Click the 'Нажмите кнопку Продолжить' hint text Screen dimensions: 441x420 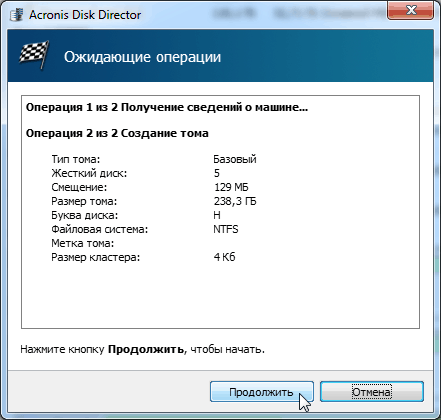(142, 349)
